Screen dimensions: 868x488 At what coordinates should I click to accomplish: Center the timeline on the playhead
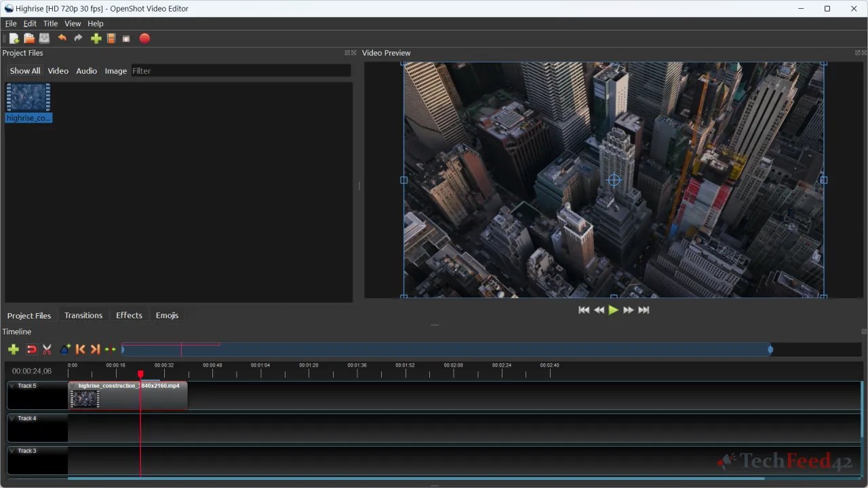click(111, 349)
